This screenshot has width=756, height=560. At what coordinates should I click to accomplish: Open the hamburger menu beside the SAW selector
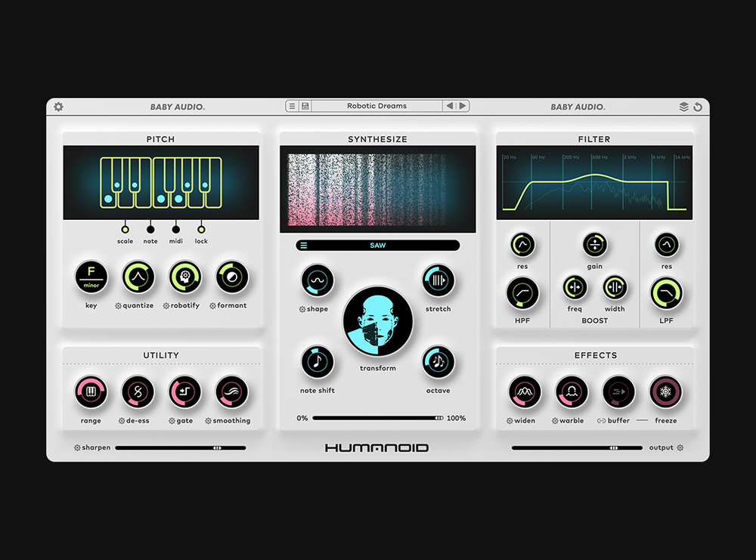[x=305, y=245]
